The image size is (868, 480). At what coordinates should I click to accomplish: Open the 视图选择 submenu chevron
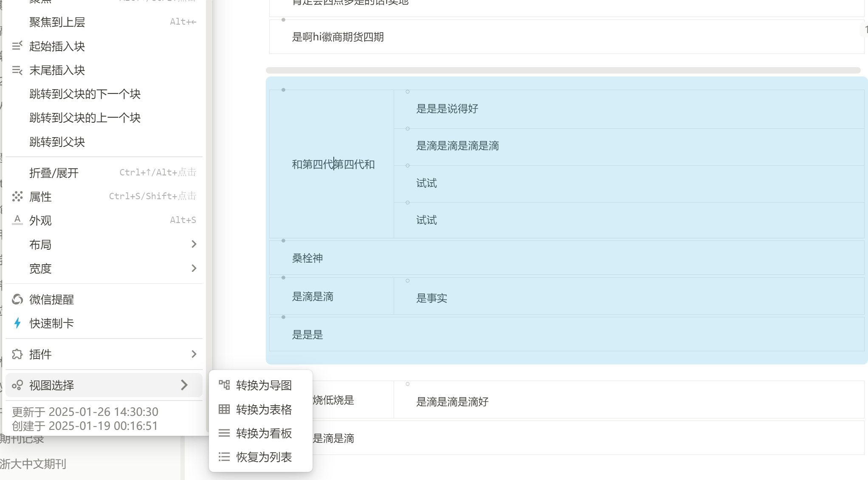pyautogui.click(x=184, y=385)
